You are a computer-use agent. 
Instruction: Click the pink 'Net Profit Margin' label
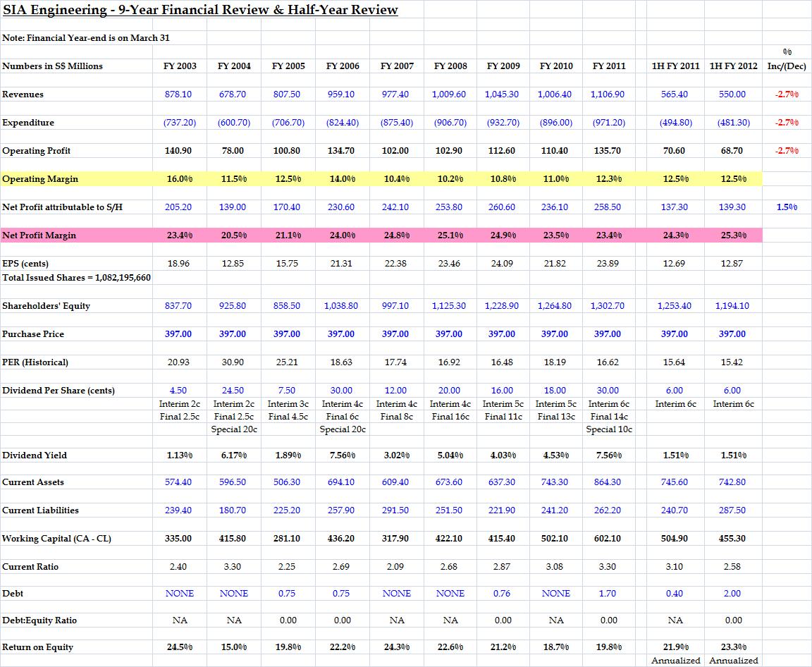pos(39,235)
